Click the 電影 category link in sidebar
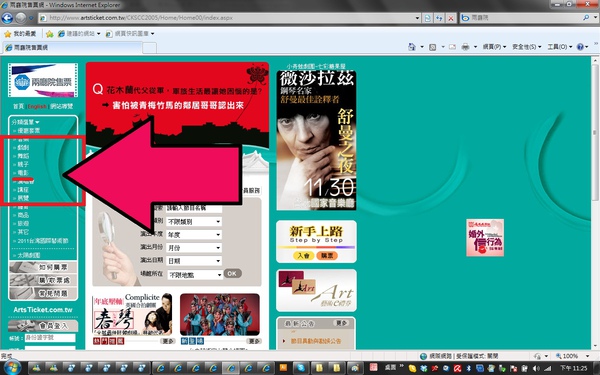The image size is (600, 375). click(23, 173)
